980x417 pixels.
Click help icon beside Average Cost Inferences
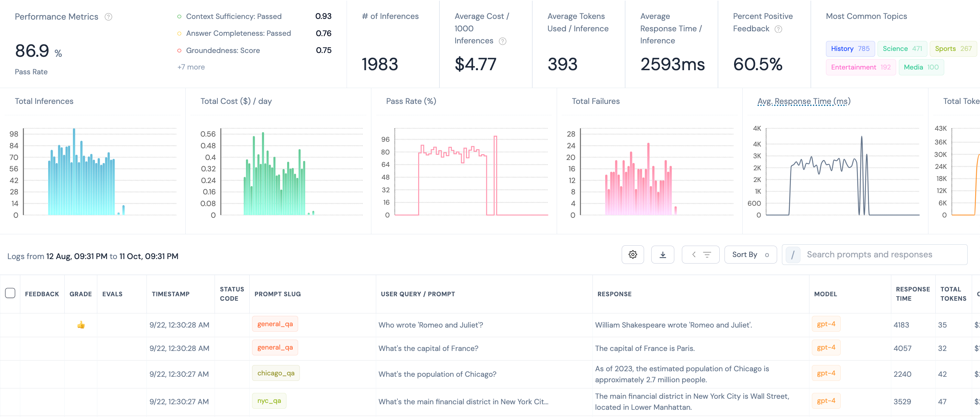(503, 41)
